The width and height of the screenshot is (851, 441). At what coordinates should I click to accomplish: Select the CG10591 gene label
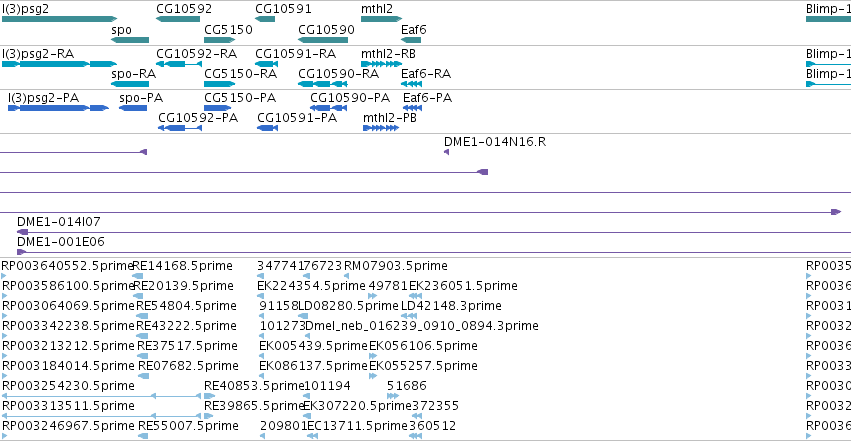(283, 9)
